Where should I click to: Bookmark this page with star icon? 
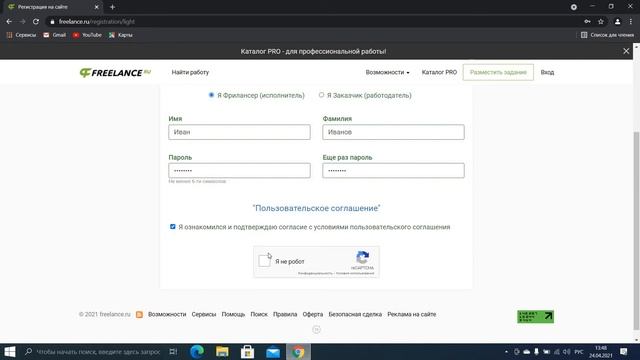click(601, 22)
